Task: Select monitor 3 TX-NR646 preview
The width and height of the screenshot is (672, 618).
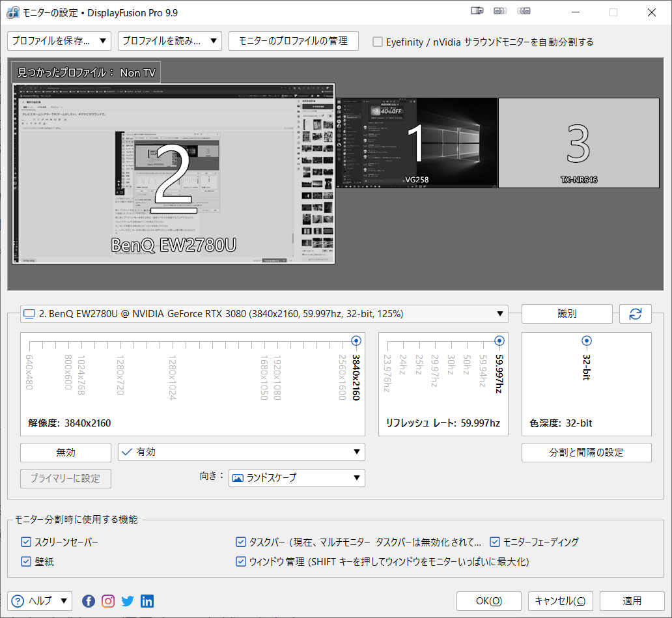Action: (579, 143)
